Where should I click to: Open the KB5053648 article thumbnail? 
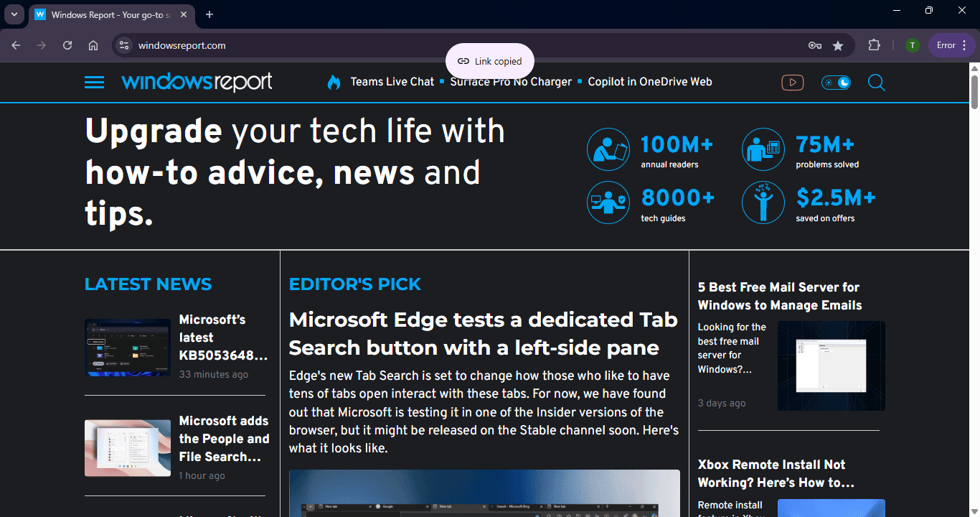(x=128, y=348)
